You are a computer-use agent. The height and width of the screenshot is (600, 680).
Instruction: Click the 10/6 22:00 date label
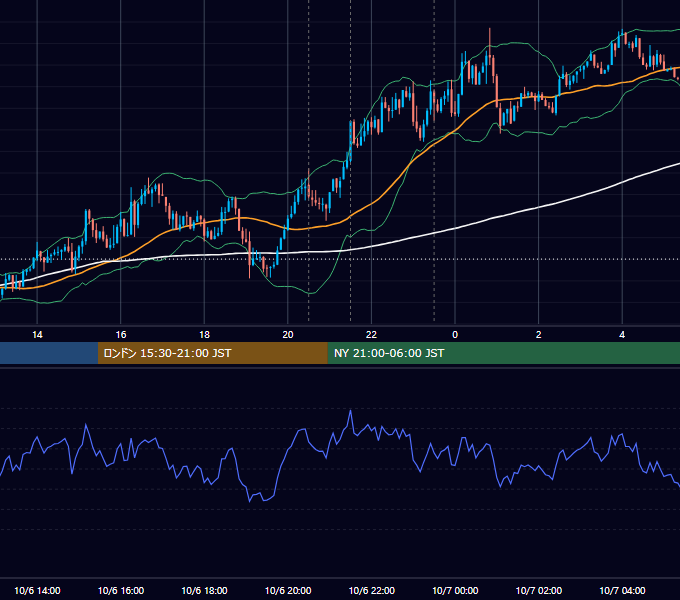[x=372, y=590]
